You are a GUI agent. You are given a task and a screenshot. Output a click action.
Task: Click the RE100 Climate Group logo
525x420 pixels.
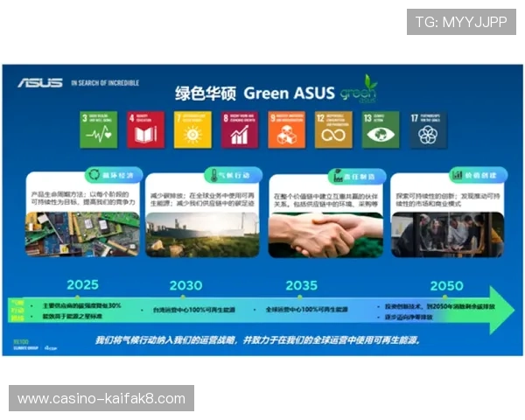pos(25,345)
